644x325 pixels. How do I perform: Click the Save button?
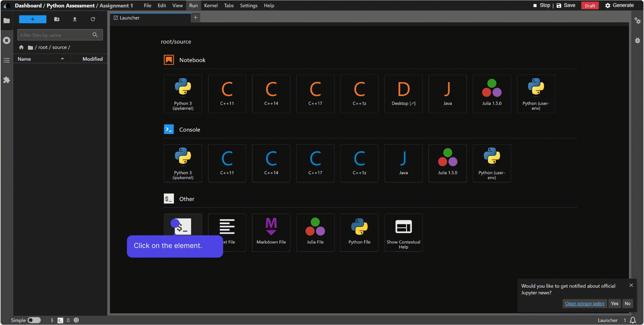point(566,5)
